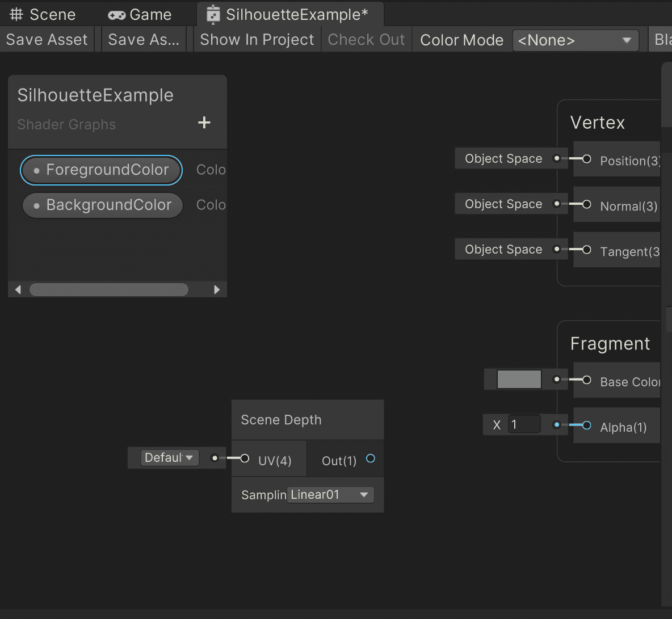Image resolution: width=672 pixels, height=619 pixels.
Task: Click the Game tab controller icon
Action: 116,15
